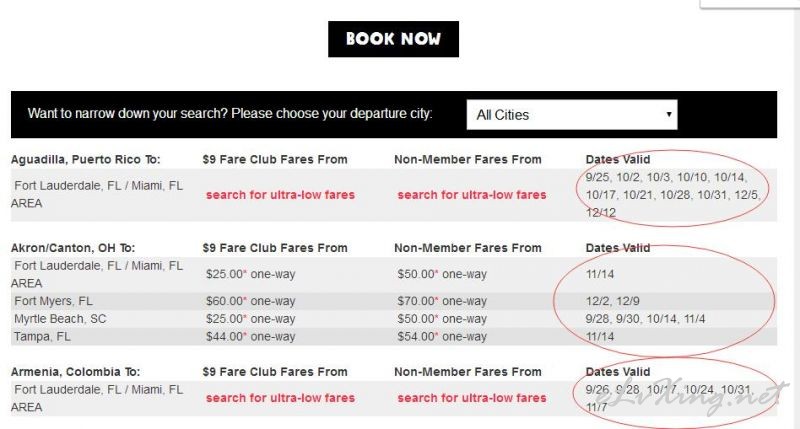Image resolution: width=800 pixels, height=429 pixels.
Task: Open Aguadilla non-member ultra-low fares search
Action: pos(472,195)
